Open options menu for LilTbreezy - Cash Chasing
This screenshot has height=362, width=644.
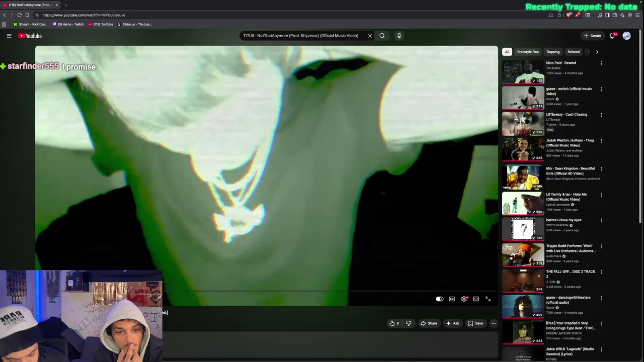click(601, 115)
